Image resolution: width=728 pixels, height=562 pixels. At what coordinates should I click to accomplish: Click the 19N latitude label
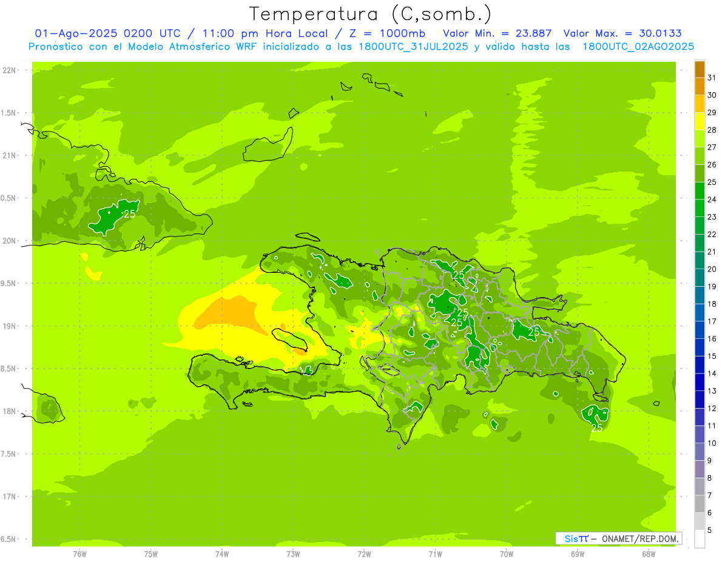point(8,326)
